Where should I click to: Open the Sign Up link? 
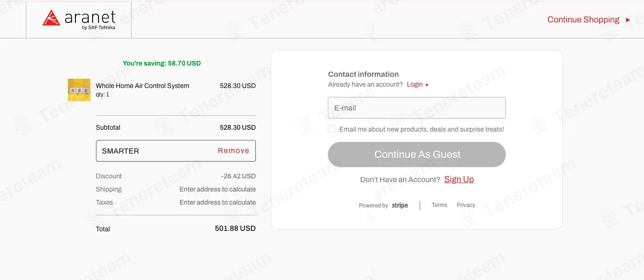click(459, 179)
